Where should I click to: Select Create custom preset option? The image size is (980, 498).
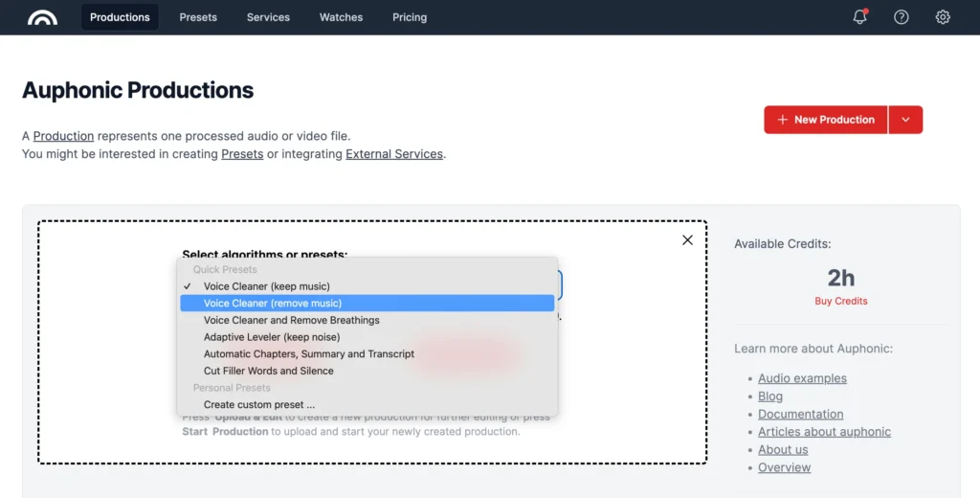point(258,405)
